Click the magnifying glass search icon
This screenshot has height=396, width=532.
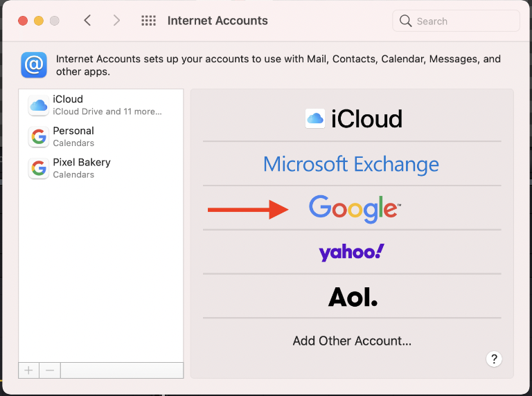point(405,21)
